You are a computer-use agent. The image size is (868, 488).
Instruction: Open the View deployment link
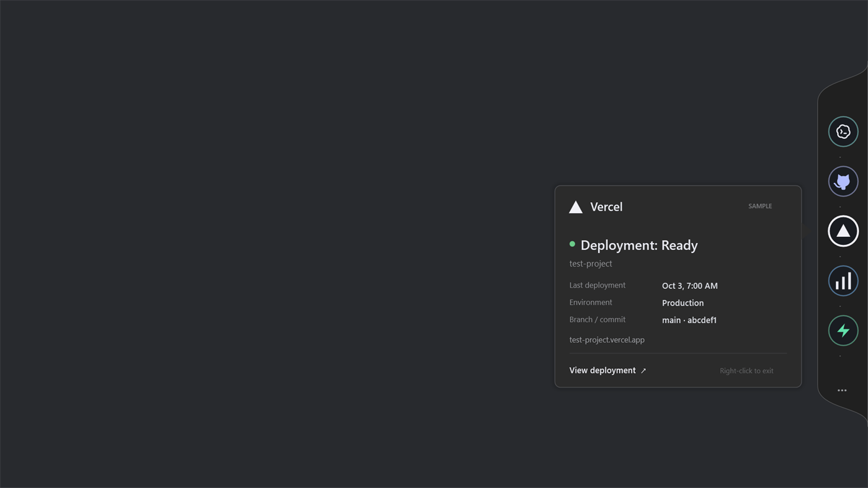click(602, 370)
